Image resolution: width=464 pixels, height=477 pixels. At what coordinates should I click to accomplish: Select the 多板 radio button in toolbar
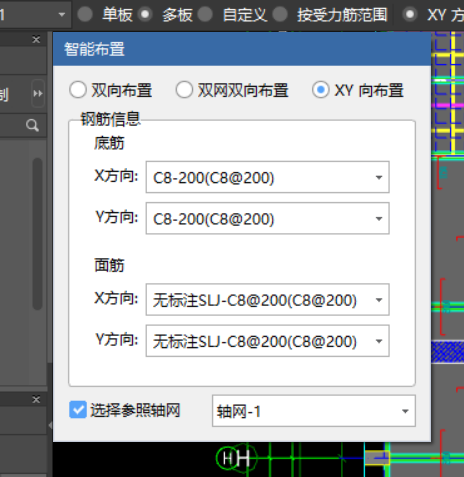145,15
